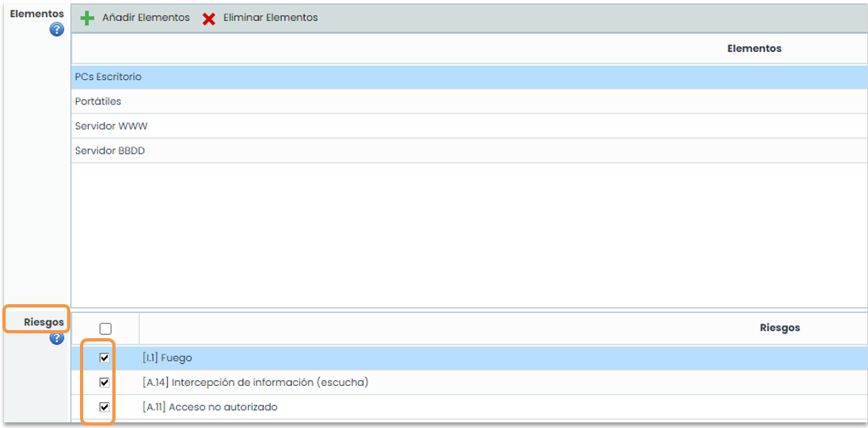This screenshot has height=428, width=868.
Task: Select the [I.1] Fuego risk text
Action: coord(167,358)
